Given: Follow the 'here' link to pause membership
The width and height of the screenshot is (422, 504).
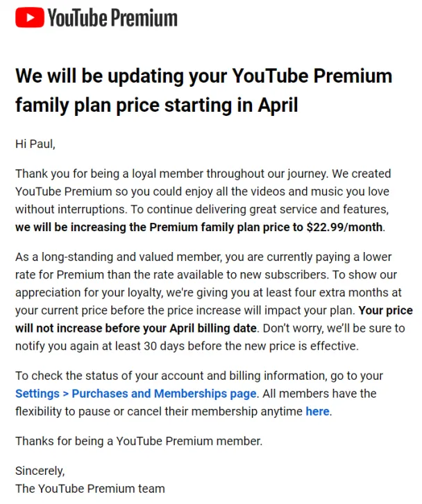Looking at the screenshot, I should point(317,411).
